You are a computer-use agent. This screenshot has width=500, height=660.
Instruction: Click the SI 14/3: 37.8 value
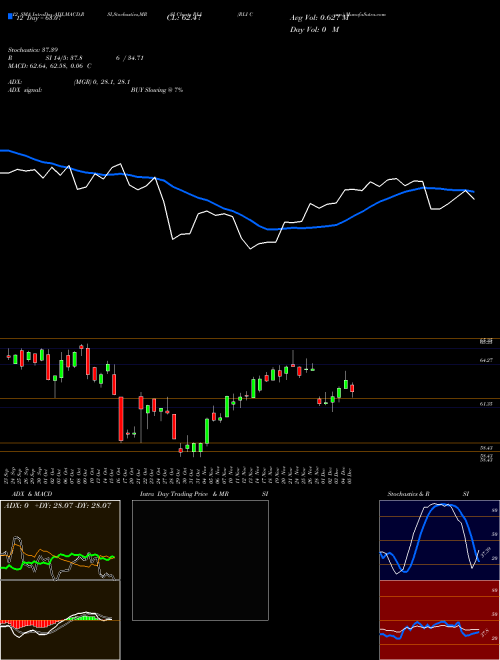tap(64, 58)
